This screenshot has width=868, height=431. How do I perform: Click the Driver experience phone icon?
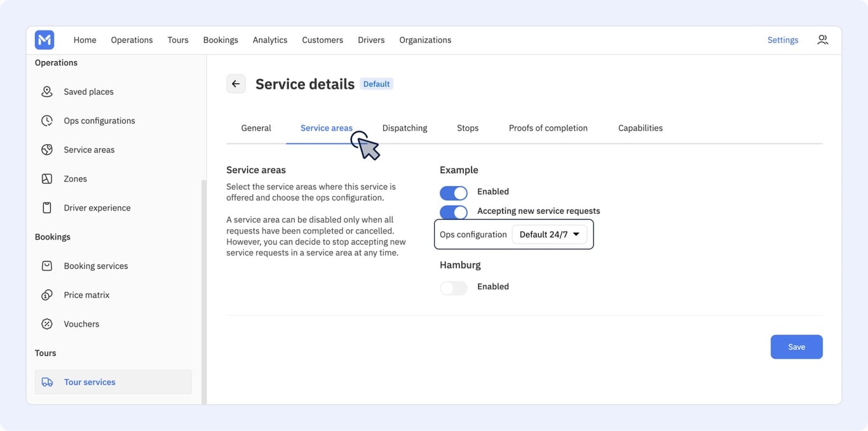pos(47,208)
